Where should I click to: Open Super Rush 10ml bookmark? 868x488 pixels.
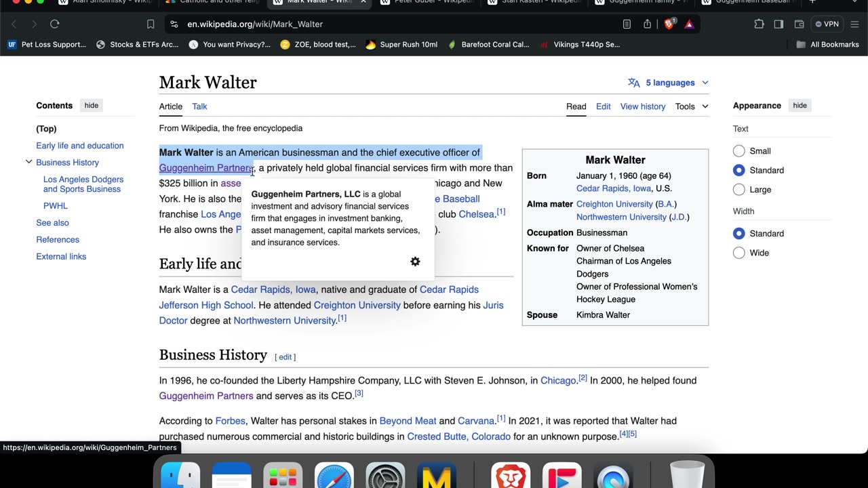[401, 45]
